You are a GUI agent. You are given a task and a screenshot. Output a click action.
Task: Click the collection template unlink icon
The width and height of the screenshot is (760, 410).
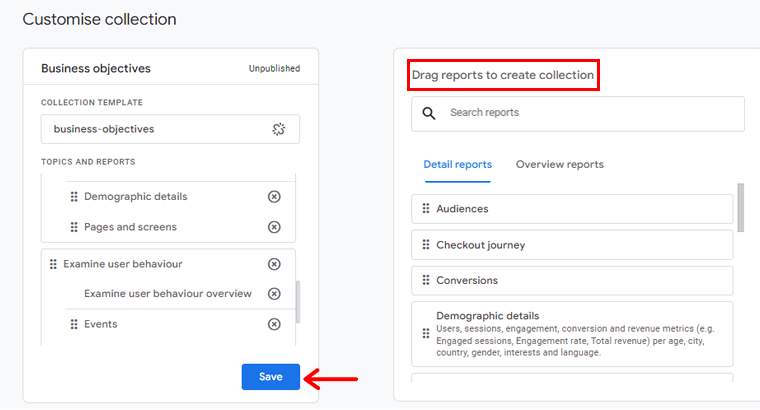279,129
